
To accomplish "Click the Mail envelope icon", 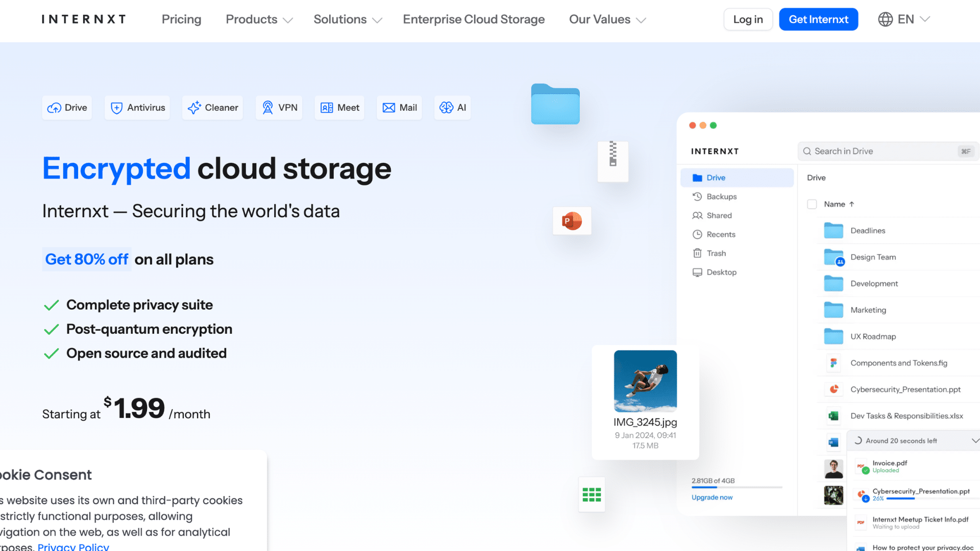I will click(388, 108).
